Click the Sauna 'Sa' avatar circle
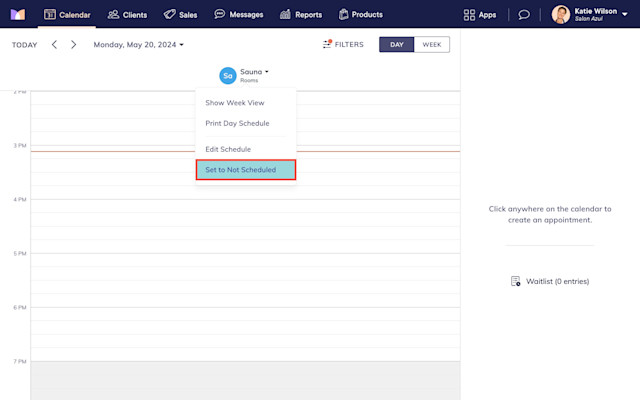This screenshot has height=400, width=640. coord(228,76)
